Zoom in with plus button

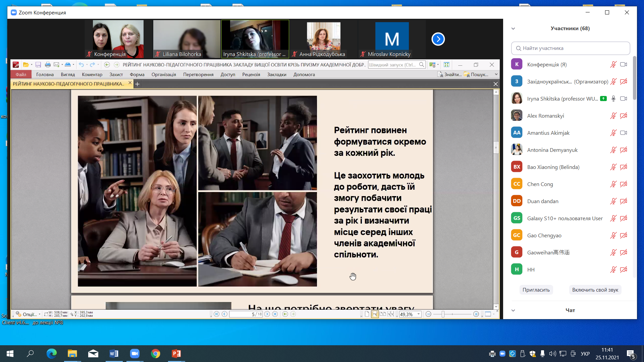pos(476,314)
